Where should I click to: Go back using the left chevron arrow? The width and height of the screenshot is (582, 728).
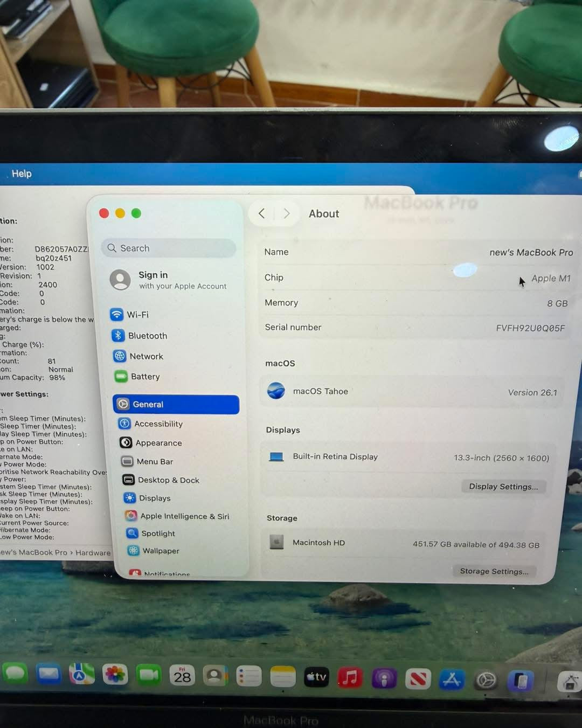262,213
